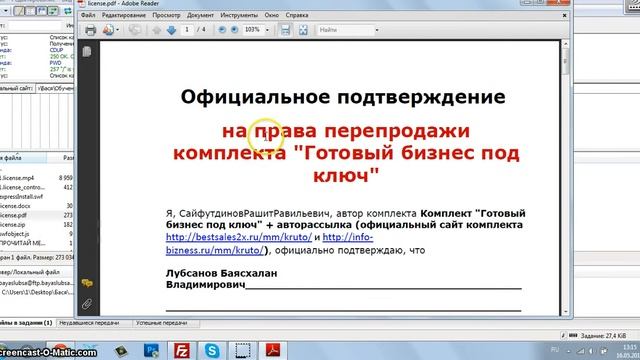Open the Окно menu
Image resolution: width=640 pixels, height=360 pixels.
[x=271, y=15]
